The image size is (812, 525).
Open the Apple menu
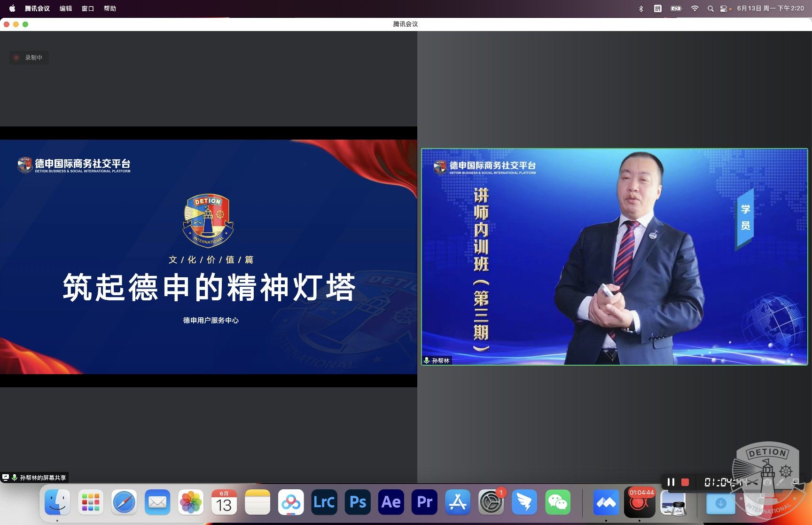tap(12, 8)
